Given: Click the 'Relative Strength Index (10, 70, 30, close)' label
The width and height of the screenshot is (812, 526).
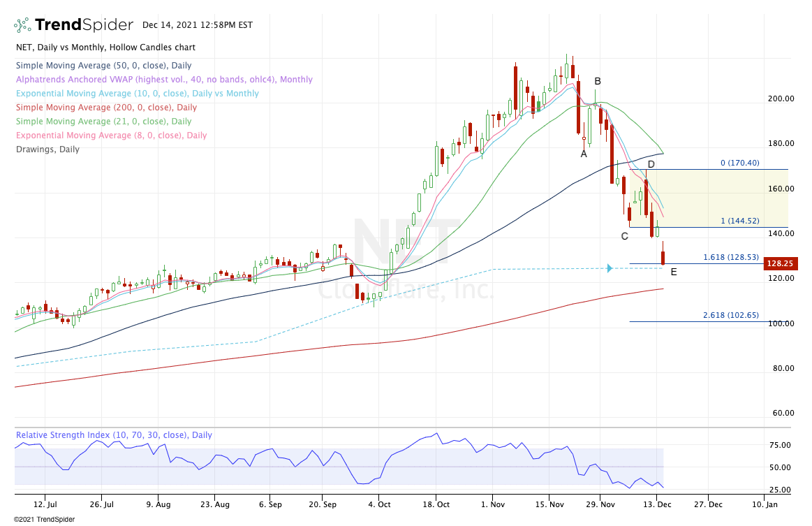Looking at the screenshot, I should click(x=114, y=434).
